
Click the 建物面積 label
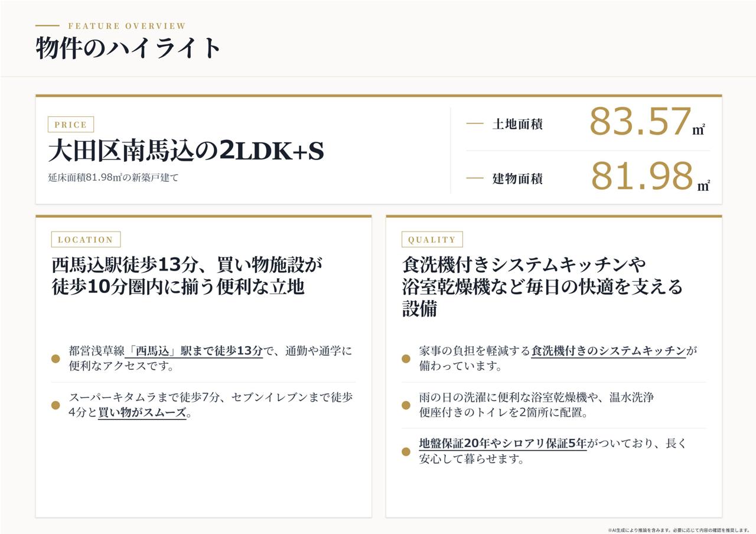point(517,178)
